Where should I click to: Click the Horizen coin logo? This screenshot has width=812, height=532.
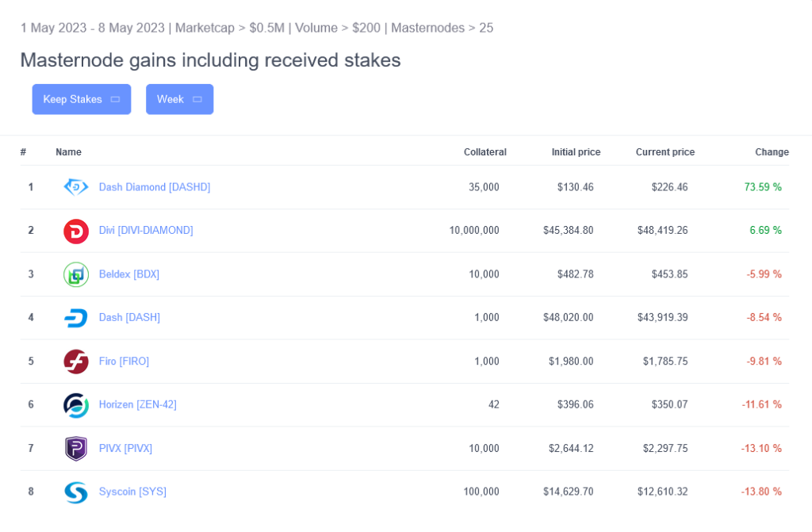[x=76, y=405]
